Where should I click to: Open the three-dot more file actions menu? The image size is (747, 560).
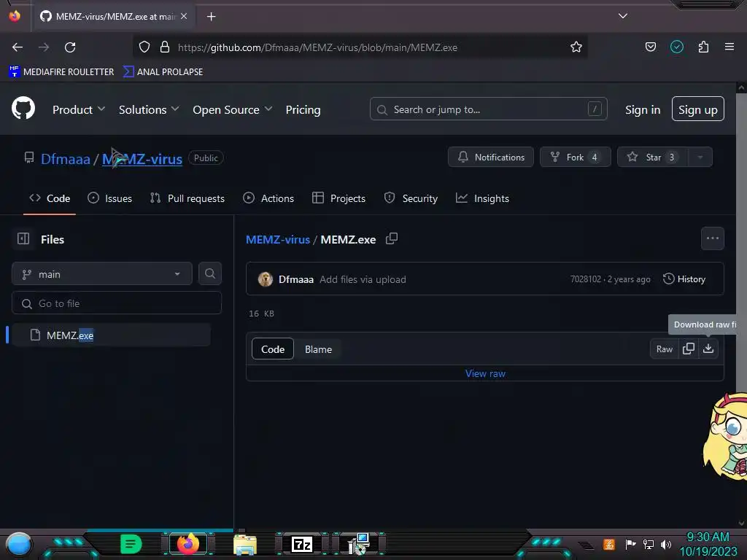712,238
